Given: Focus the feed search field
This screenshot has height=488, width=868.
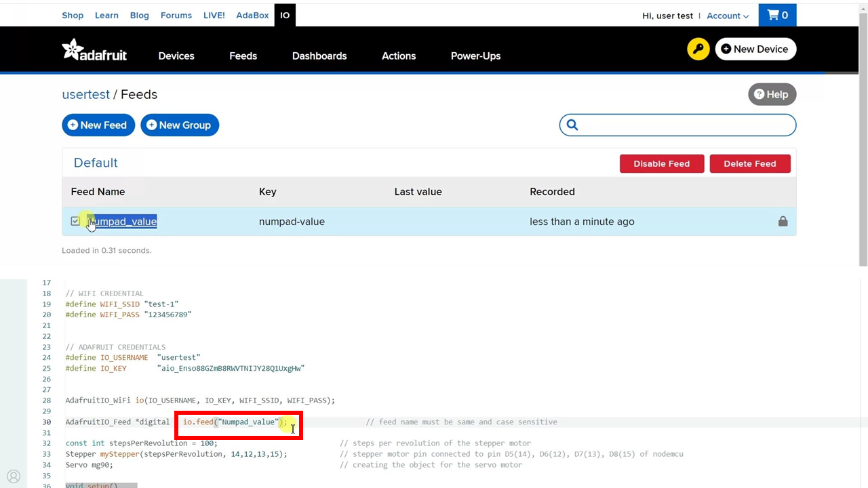Looking at the screenshot, I should pyautogui.click(x=677, y=125).
